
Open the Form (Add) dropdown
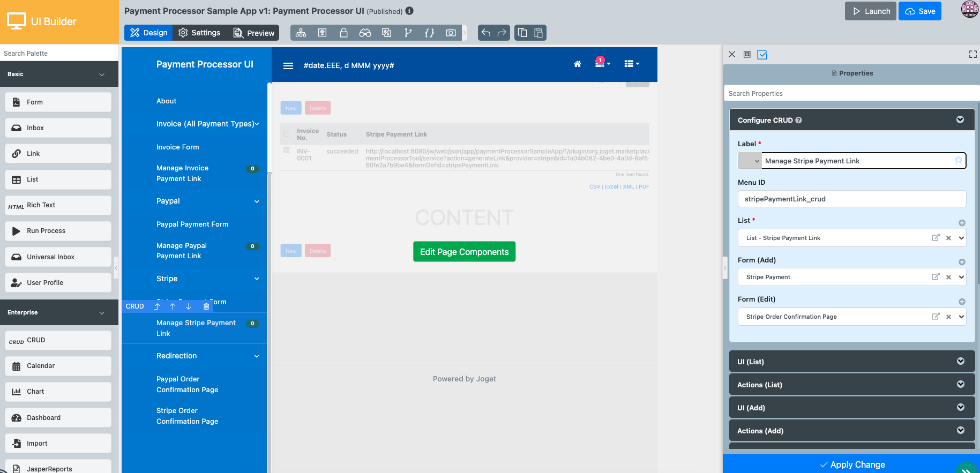(961, 277)
